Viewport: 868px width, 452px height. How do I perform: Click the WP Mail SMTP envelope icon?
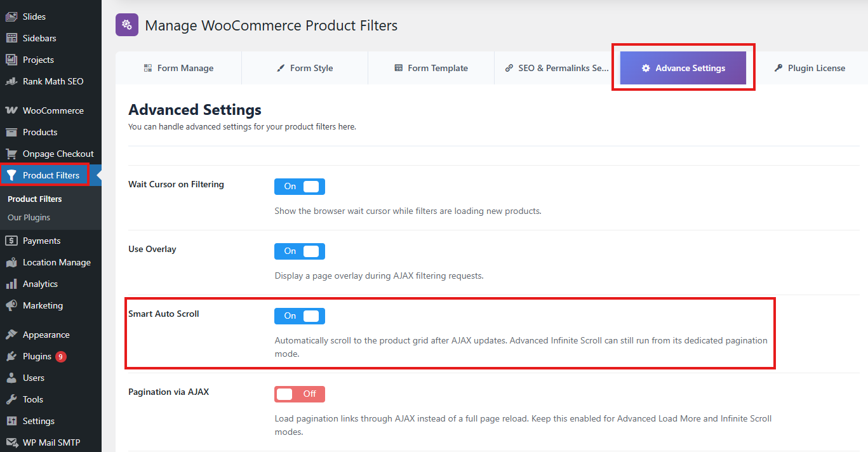click(x=11, y=442)
